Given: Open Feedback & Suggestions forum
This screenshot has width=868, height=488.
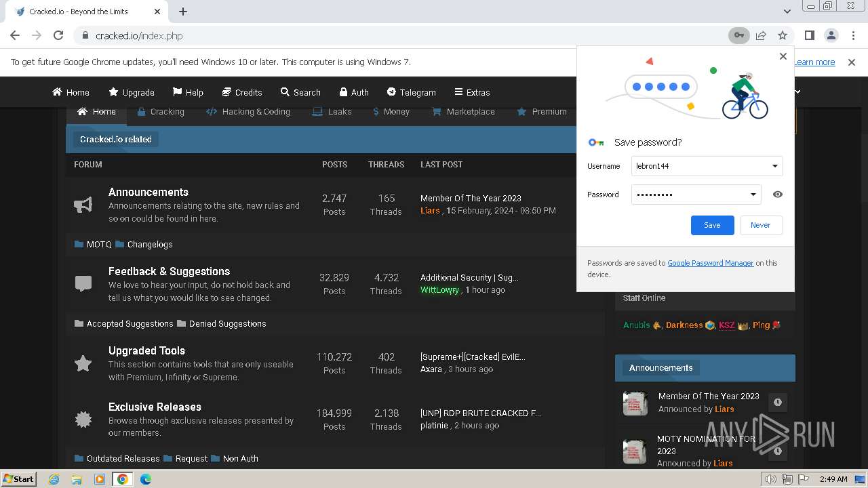Looking at the screenshot, I should coord(169,271).
